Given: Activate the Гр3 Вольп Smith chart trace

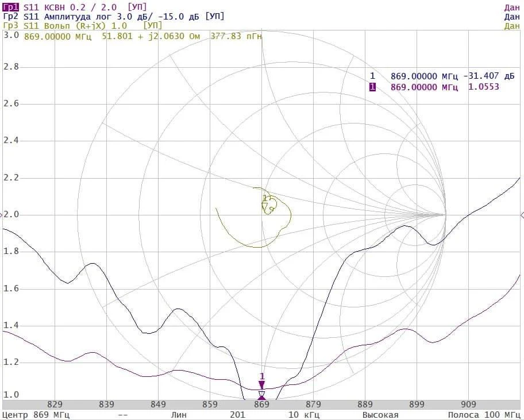Looking at the screenshot, I should point(57,26).
